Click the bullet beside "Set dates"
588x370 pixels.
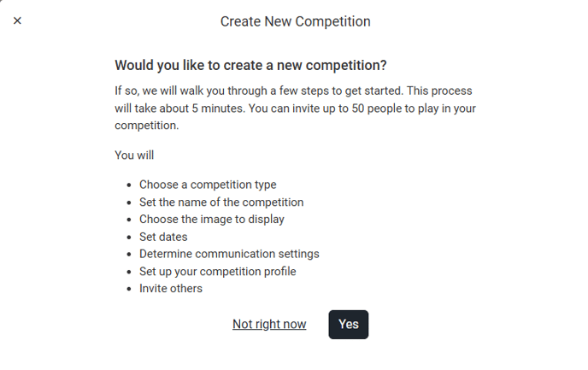click(x=128, y=238)
